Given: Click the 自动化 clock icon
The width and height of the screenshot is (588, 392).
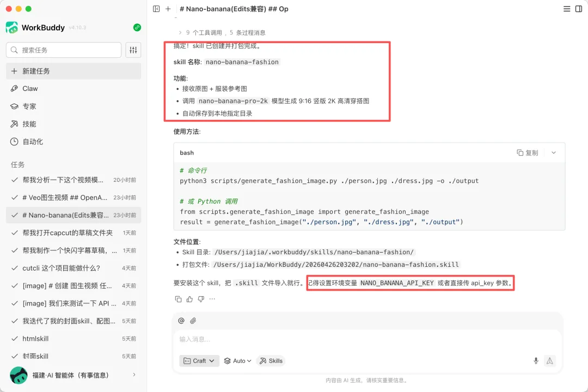Looking at the screenshot, I should [14, 142].
